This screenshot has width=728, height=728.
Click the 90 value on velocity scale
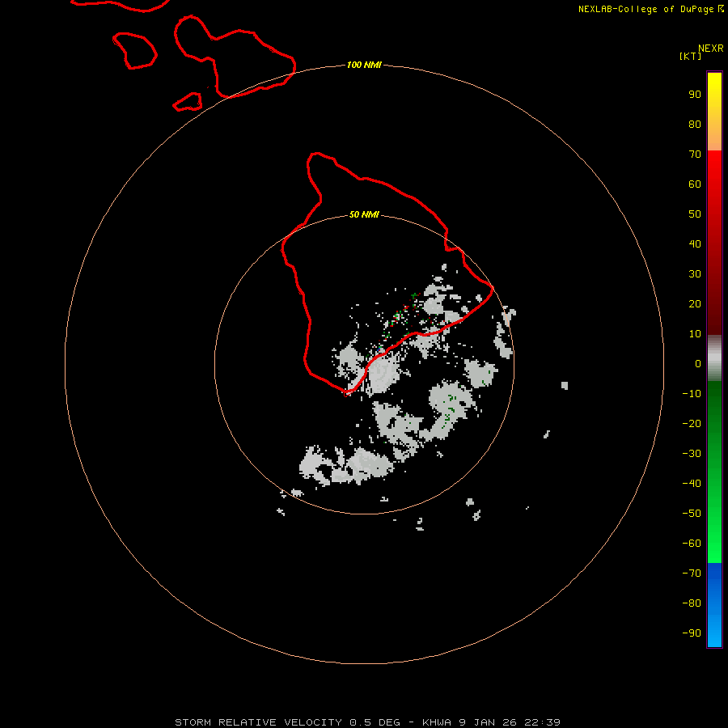(x=695, y=95)
